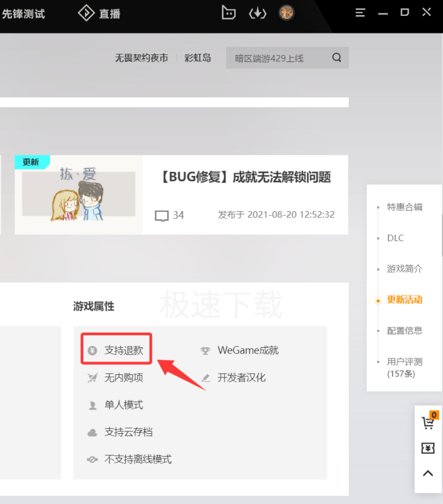Screen dimensions: 443x504
Task: Click the search magnifier icon
Action: pyautogui.click(x=337, y=58)
